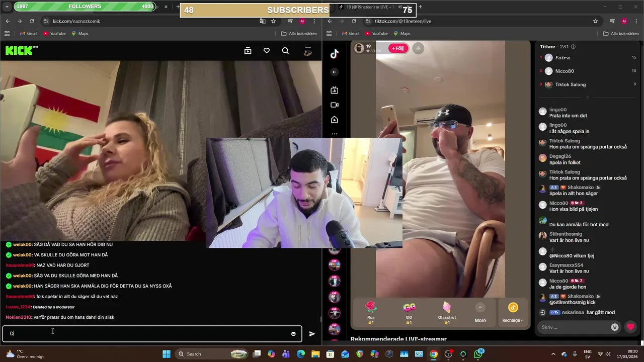Open TikTok live TV icon in sidebar
This screenshot has width=644, height=362.
pyautogui.click(x=335, y=90)
